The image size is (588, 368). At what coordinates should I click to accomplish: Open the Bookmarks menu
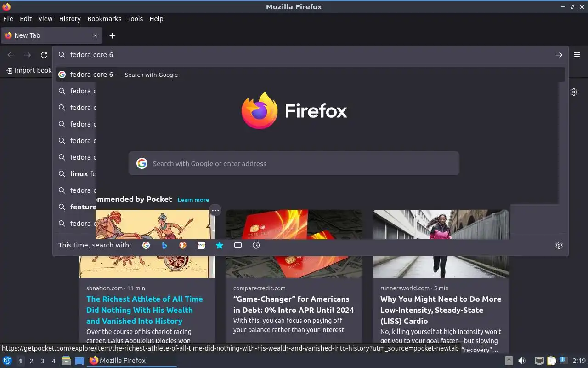point(104,19)
